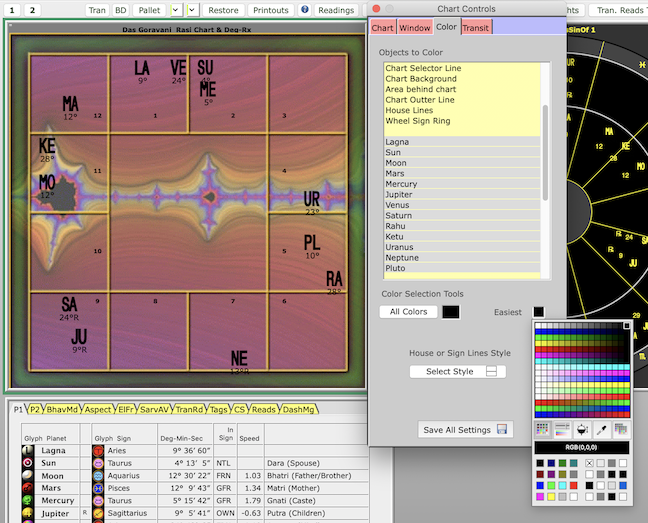This screenshot has width=648, height=523.
Task: Expand the second yellow dropdown after Pallet
Action: pos(194,10)
